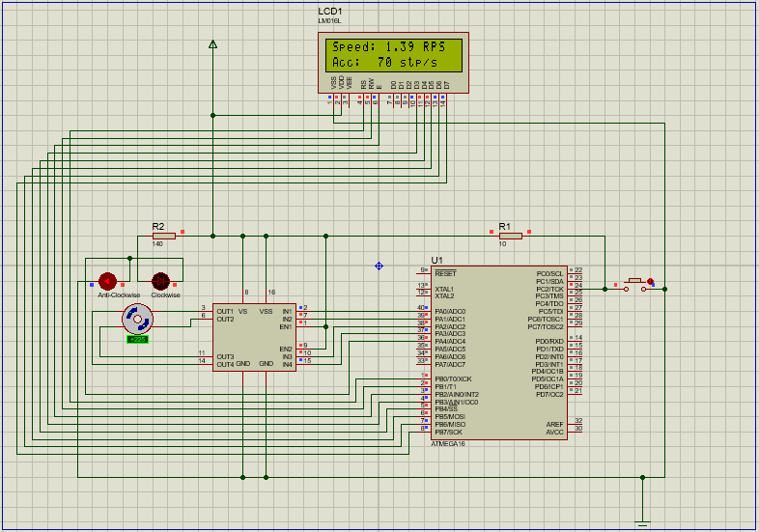Screen dimensions: 759x532
Task: Click the D7 pin label on the LCD
Action: tap(447, 85)
